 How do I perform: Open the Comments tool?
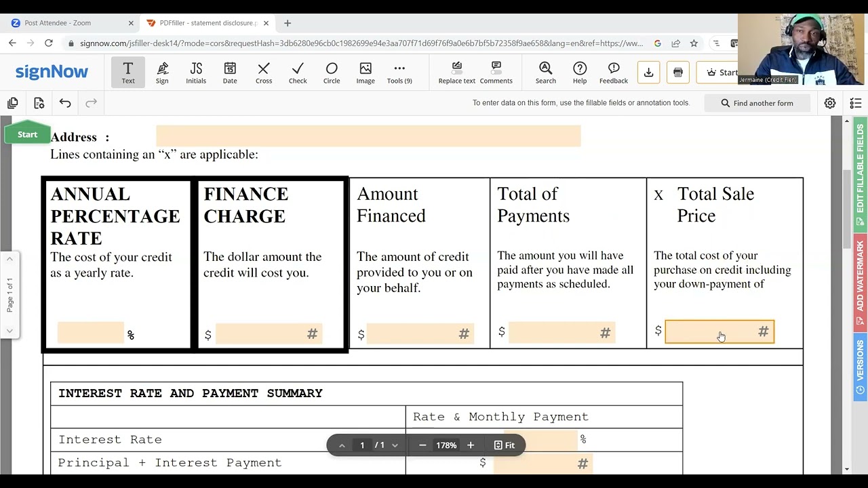496,73
